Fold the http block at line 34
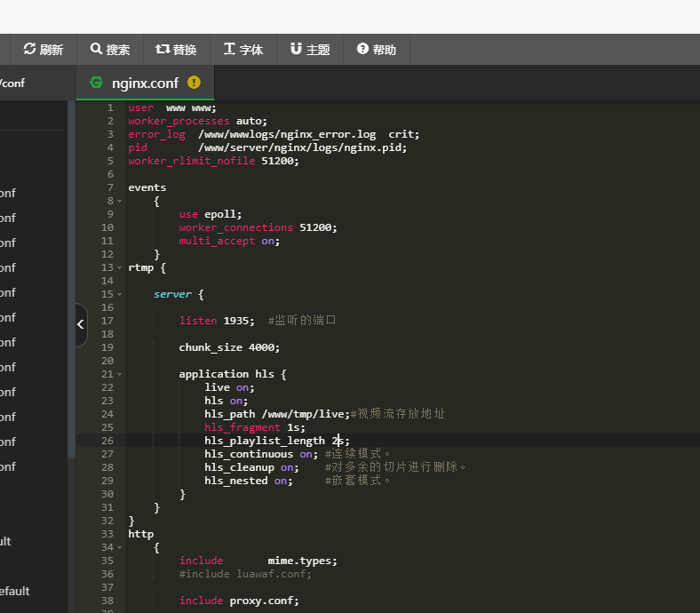Screen dimensions: 700x613 (x=120, y=547)
